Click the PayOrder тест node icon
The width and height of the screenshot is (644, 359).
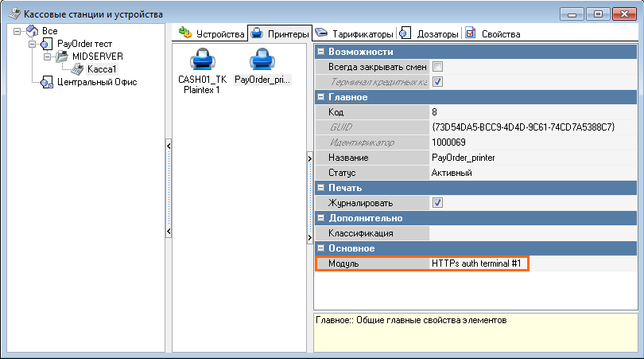tap(46, 44)
